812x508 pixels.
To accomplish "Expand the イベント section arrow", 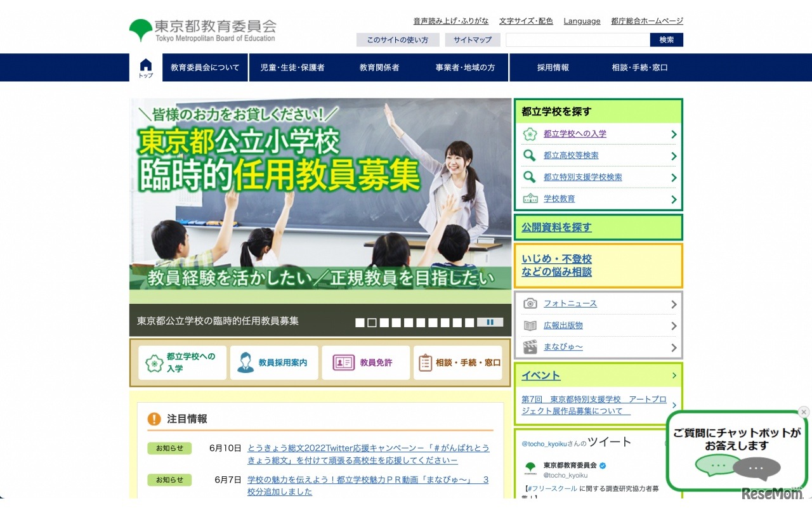I will [x=674, y=375].
